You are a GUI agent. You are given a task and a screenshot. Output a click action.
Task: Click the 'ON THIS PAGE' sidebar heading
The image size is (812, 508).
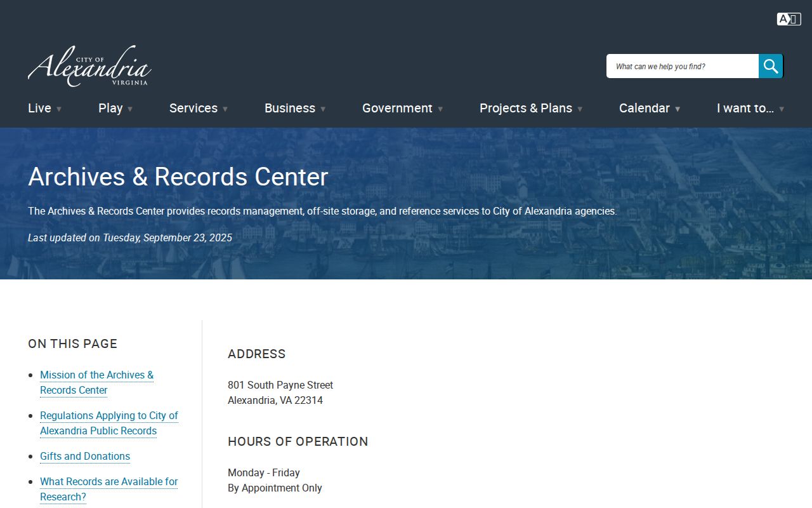tap(73, 344)
